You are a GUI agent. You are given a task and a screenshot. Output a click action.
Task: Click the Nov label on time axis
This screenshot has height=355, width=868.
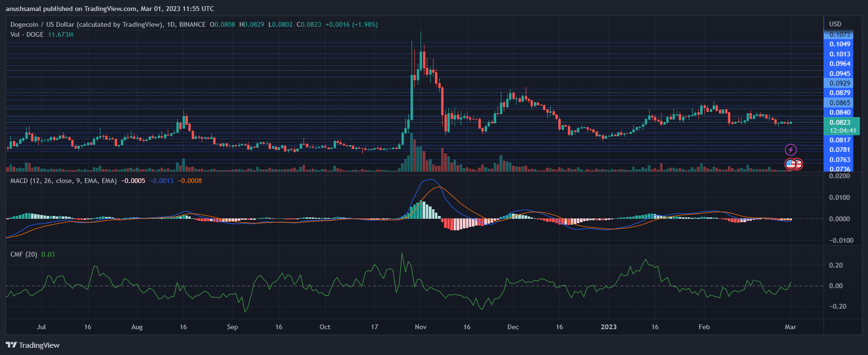pos(421,327)
